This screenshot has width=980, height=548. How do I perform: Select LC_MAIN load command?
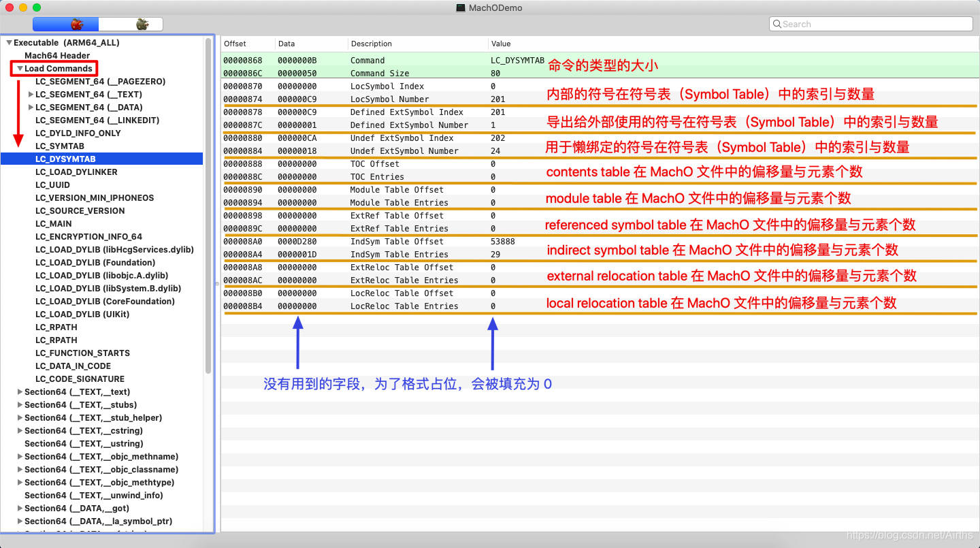tap(53, 224)
